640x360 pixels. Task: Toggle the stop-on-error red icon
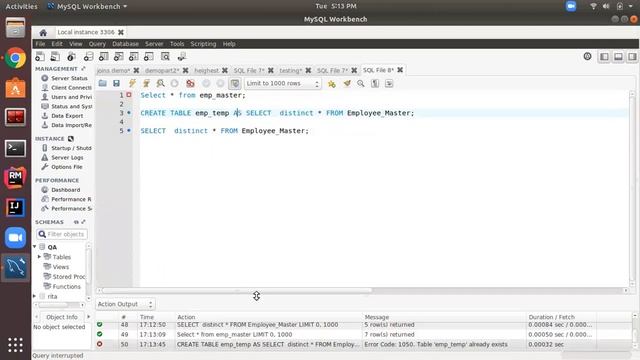(x=190, y=83)
